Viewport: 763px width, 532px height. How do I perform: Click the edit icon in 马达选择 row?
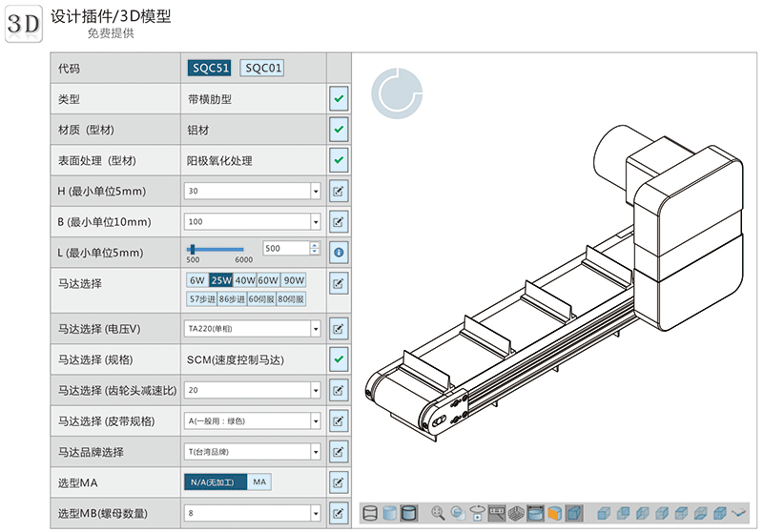(x=339, y=283)
